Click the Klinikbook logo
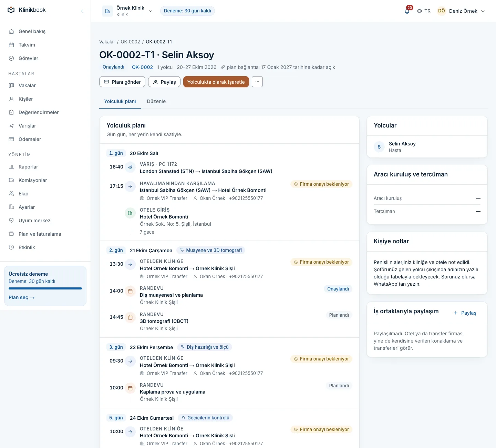This screenshot has width=496, height=448. coord(27,10)
